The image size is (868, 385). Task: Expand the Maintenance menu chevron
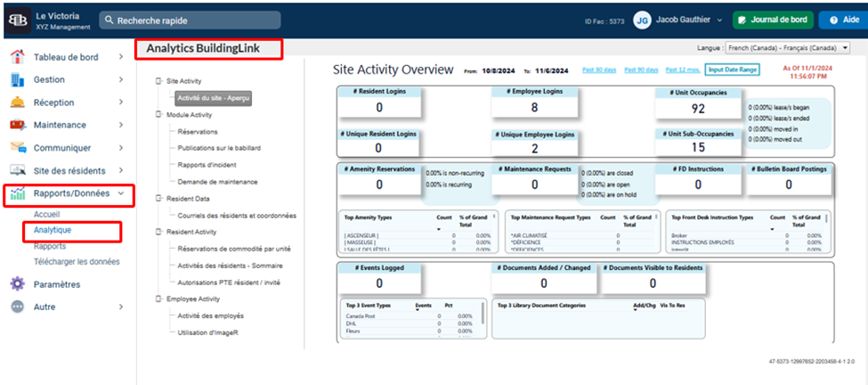[120, 125]
